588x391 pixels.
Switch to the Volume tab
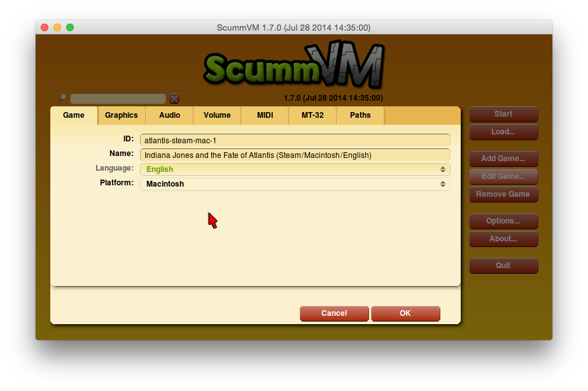[217, 115]
